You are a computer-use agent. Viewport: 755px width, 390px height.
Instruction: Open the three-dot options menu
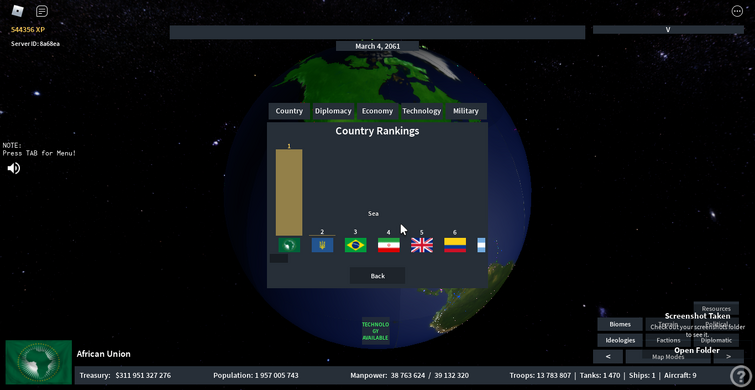click(737, 11)
